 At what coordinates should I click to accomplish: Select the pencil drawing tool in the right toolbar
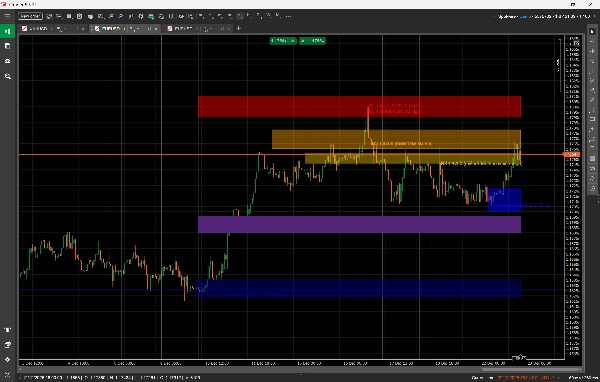point(592,100)
